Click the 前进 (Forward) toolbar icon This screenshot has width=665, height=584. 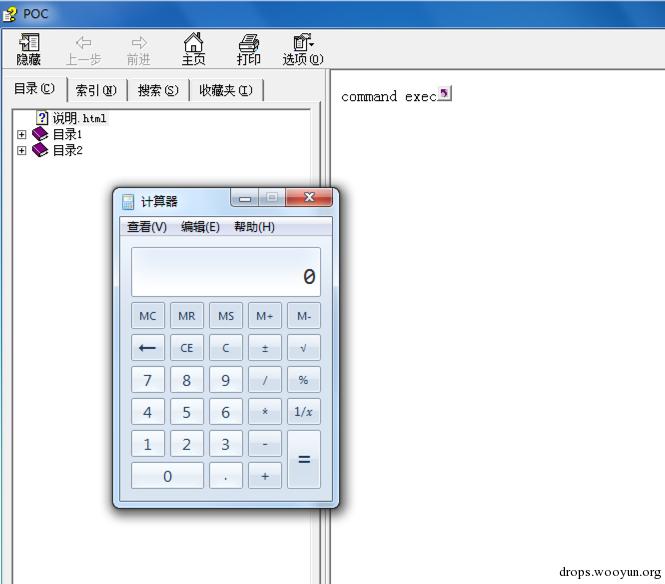[x=139, y=50]
